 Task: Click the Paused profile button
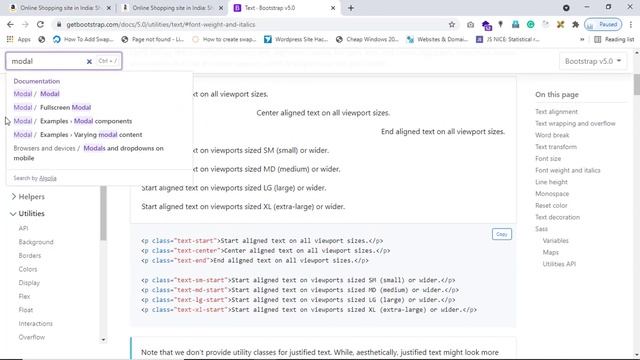[603, 24]
